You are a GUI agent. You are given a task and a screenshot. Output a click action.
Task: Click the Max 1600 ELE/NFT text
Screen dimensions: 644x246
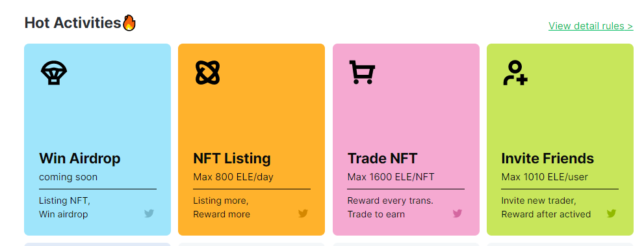[391, 177]
